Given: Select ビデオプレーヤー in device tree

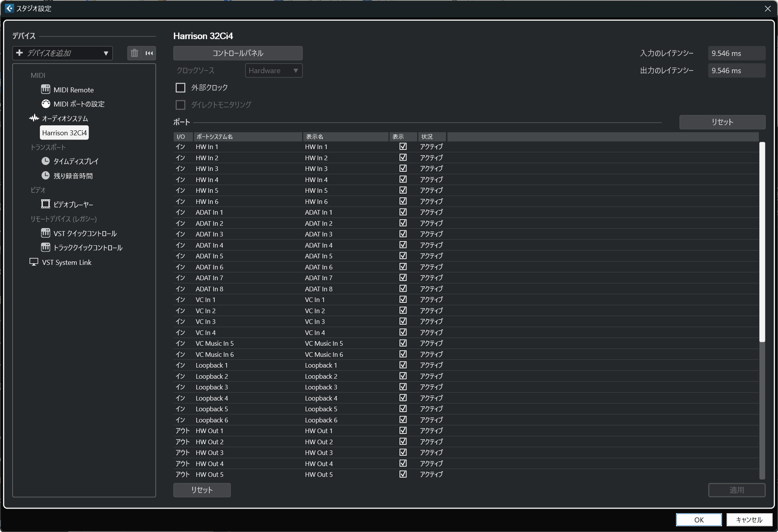Looking at the screenshot, I should pos(73,204).
